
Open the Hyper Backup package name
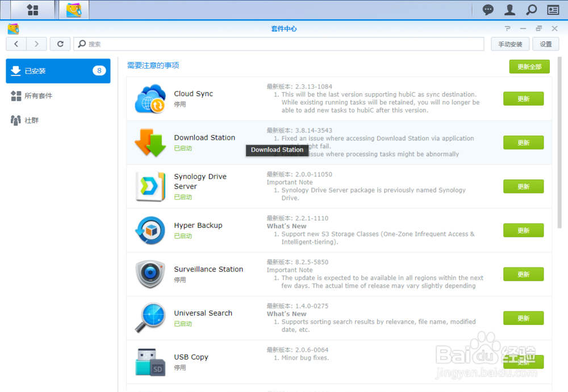pyautogui.click(x=198, y=226)
